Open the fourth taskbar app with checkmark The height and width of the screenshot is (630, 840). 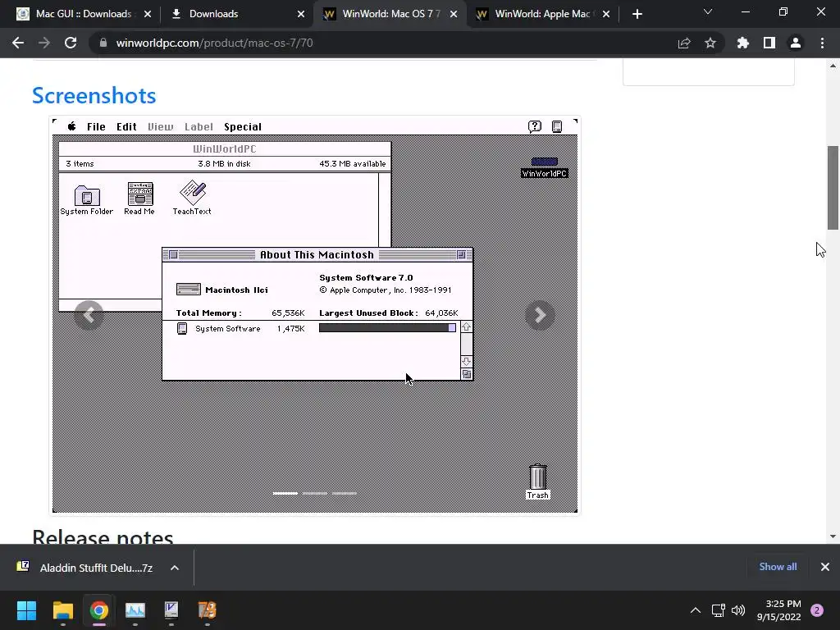[x=171, y=610]
